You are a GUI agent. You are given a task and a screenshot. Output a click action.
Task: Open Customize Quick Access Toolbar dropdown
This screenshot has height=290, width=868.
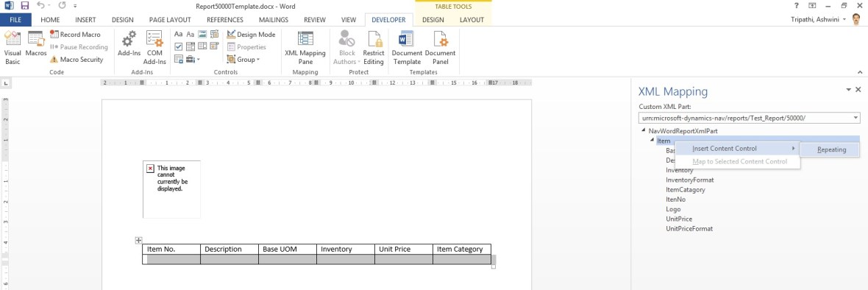pyautogui.click(x=75, y=7)
